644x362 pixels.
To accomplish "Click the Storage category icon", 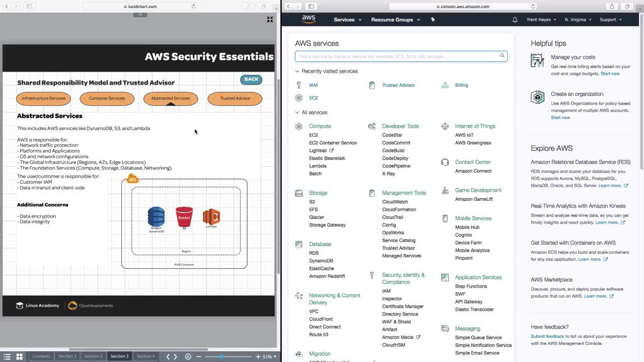I will pyautogui.click(x=299, y=193).
